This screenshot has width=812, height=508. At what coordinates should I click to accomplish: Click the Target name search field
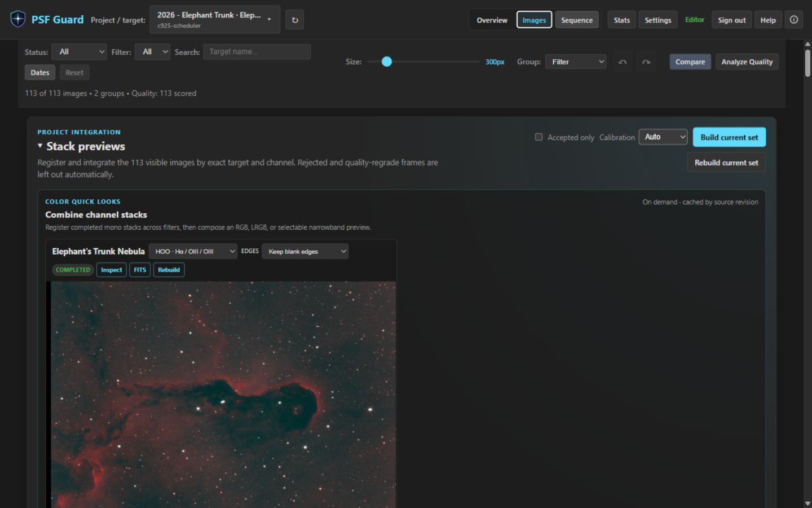coord(257,52)
